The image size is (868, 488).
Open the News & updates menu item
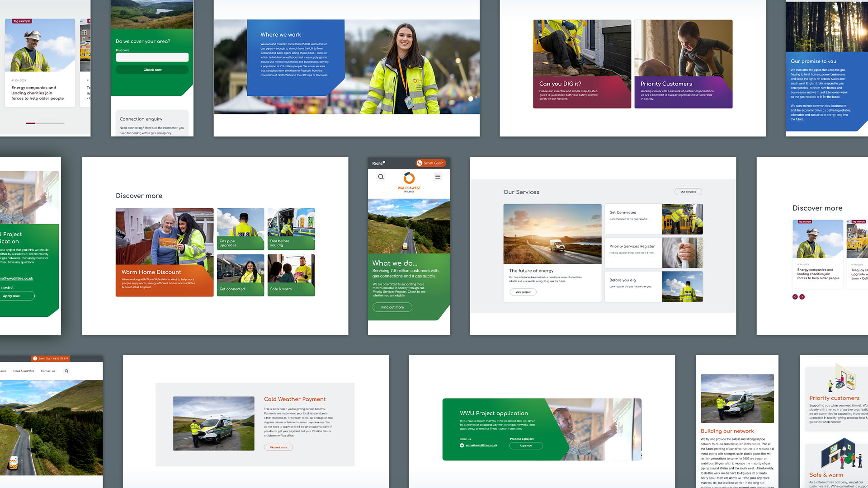pos(24,371)
